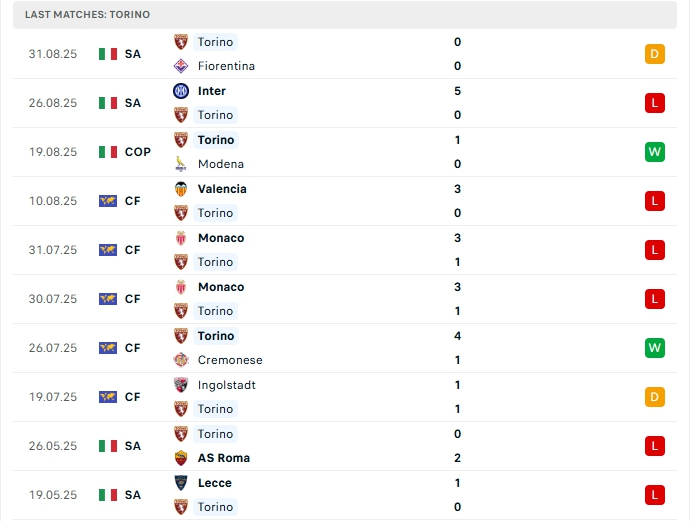Click the Last Matches: Torino header
Image resolution: width=690 pixels, height=521 pixels.
88,15
